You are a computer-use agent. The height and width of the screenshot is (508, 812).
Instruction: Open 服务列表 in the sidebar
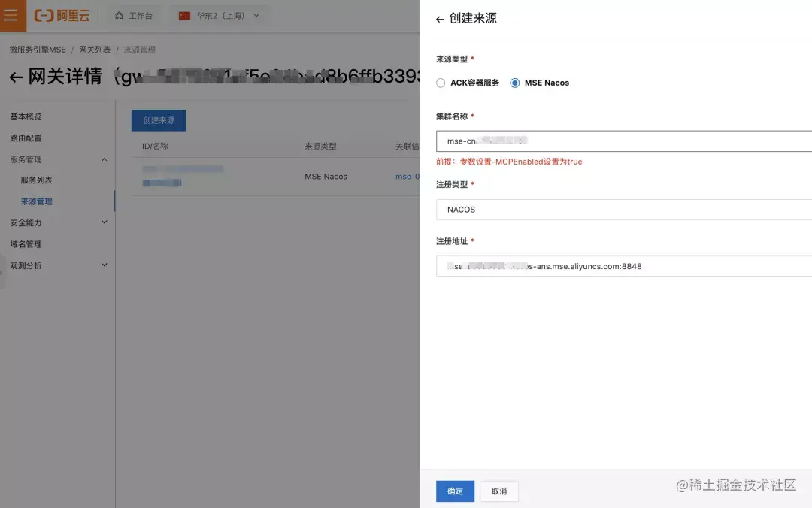(36, 180)
